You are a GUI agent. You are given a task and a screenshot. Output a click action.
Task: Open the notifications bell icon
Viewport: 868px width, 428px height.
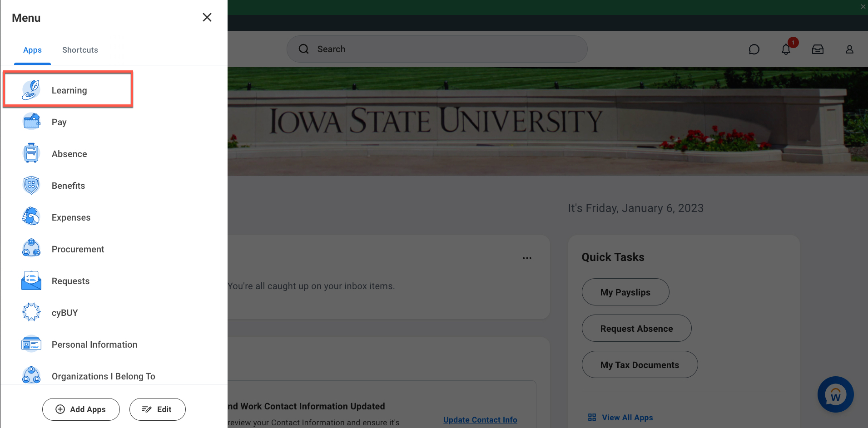pos(786,49)
